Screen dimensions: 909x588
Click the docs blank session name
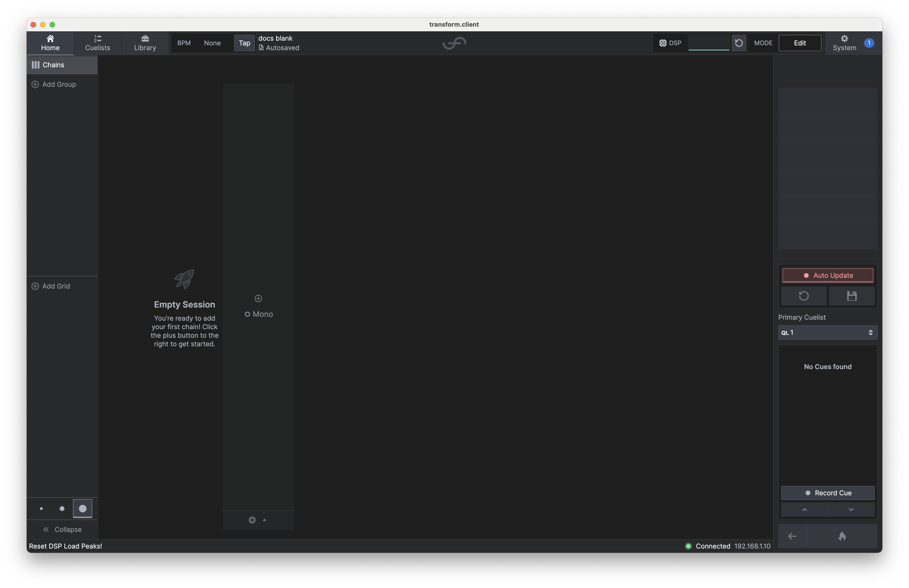pyautogui.click(x=275, y=38)
